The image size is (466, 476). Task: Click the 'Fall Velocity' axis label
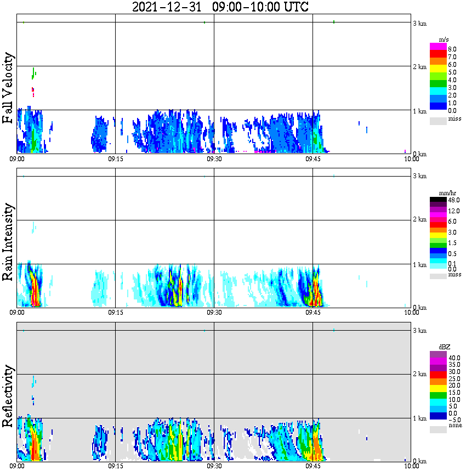coord(8,88)
